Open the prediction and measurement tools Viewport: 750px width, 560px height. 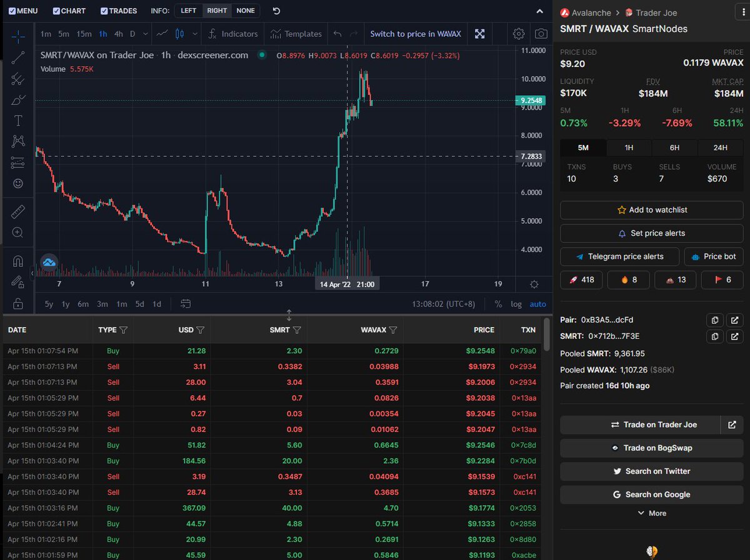[x=18, y=163]
